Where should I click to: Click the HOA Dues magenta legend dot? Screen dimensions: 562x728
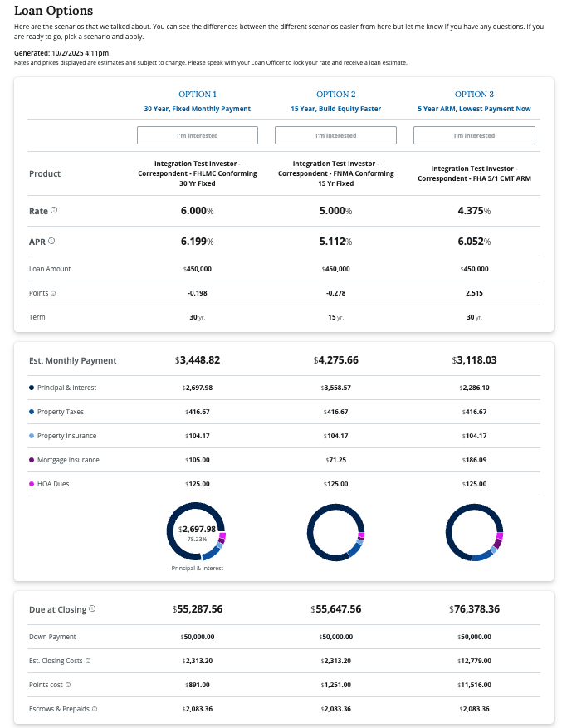32,483
